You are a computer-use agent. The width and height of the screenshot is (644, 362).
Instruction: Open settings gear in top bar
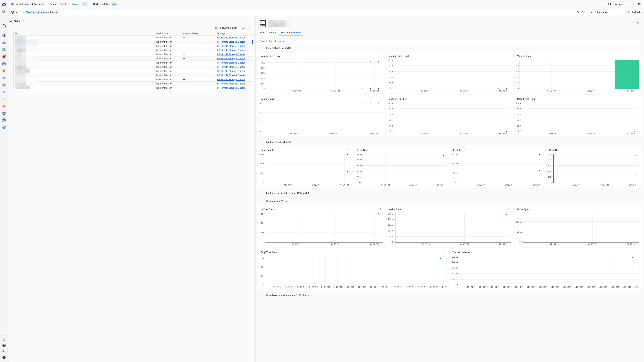tap(633, 4)
